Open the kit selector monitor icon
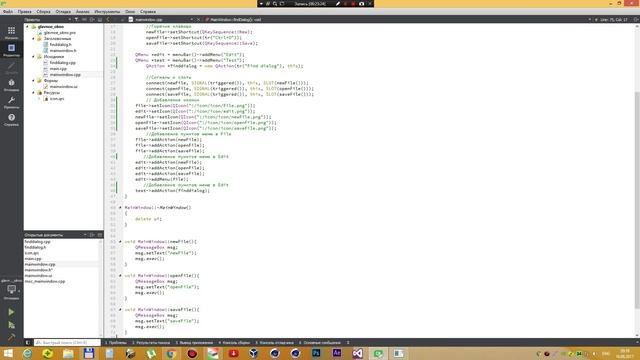This screenshot has width=640, height=360. coord(11,289)
